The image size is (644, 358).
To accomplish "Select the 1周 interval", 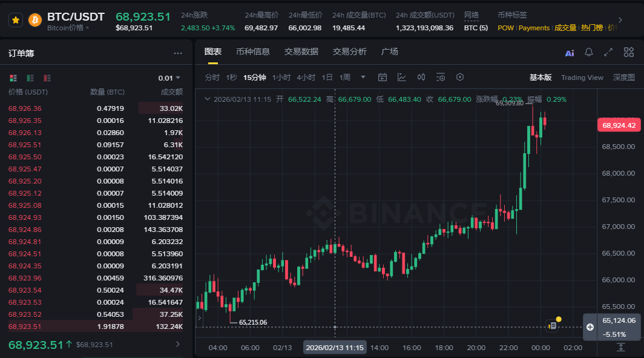I will pyautogui.click(x=344, y=78).
